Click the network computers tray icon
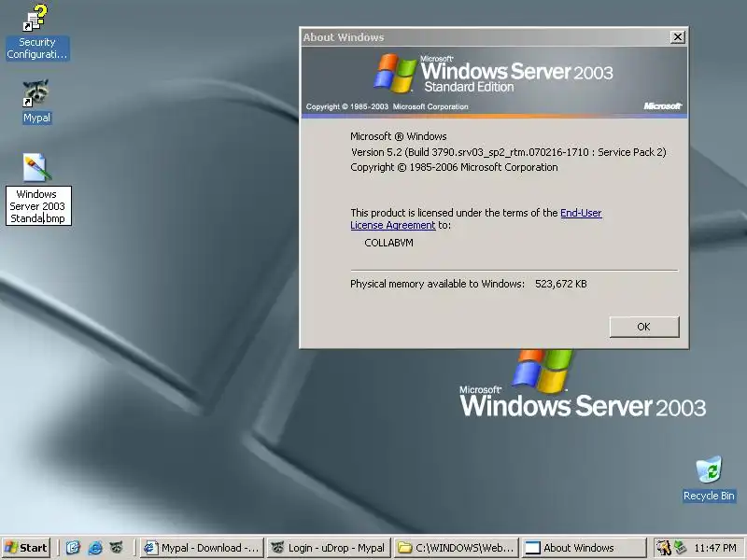 pyautogui.click(x=680, y=548)
